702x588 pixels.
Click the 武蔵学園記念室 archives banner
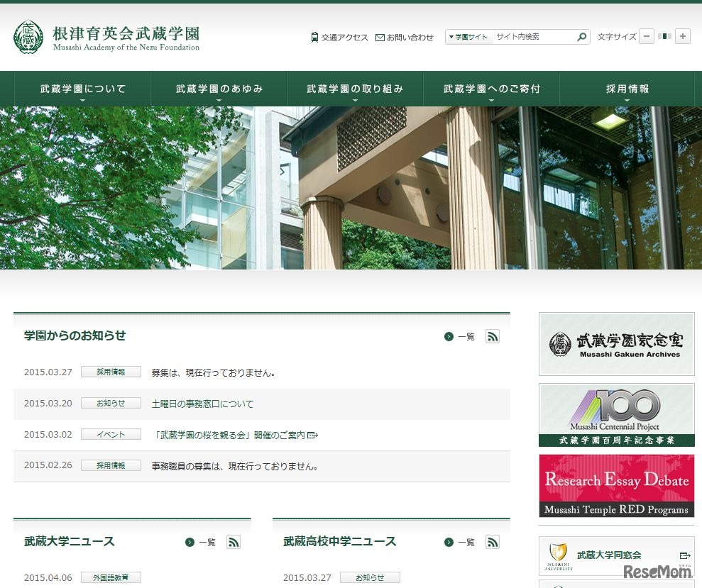[616, 343]
